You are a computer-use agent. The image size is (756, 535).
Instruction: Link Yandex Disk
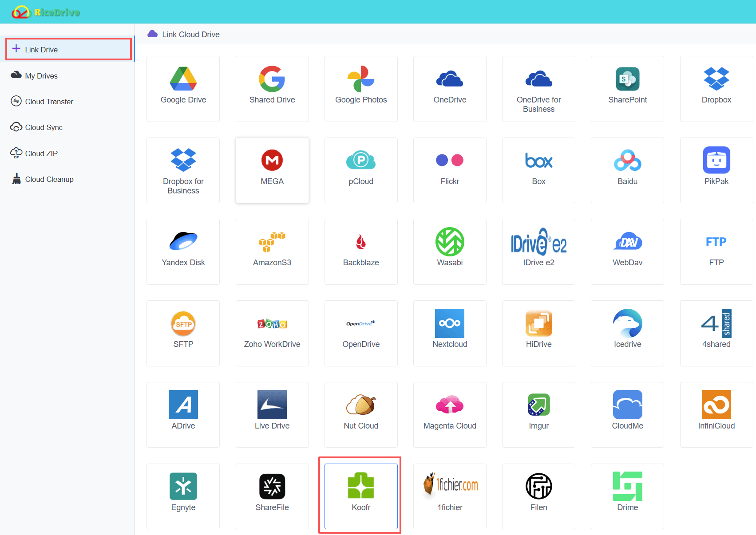[x=183, y=252]
